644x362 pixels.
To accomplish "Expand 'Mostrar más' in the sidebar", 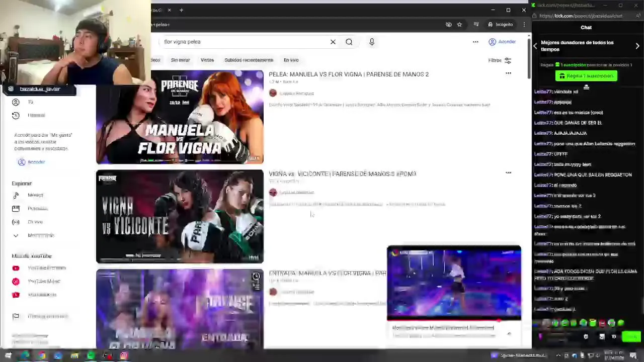I will [40, 235].
